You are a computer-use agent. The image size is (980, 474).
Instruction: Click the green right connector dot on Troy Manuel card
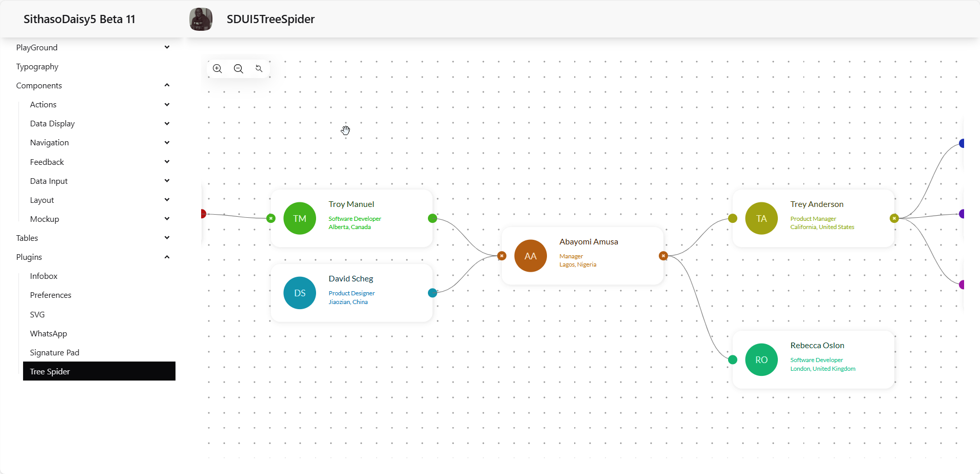[433, 218]
